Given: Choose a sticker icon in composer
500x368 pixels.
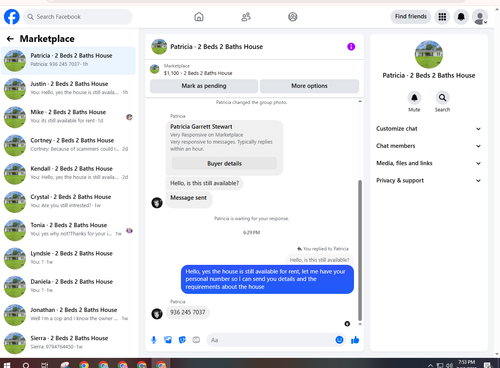Looking at the screenshot, I should click(x=182, y=340).
